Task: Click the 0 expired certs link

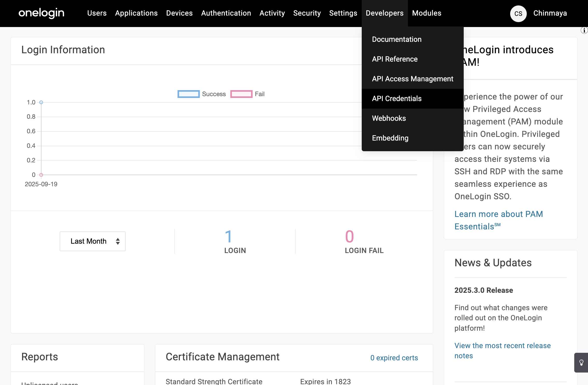Action: point(394,358)
